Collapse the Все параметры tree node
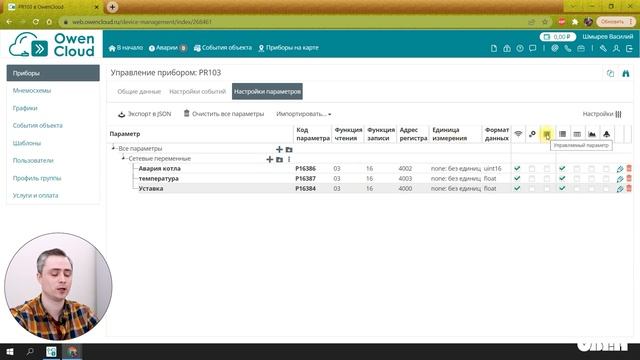The width and height of the screenshot is (640, 360). (x=113, y=148)
